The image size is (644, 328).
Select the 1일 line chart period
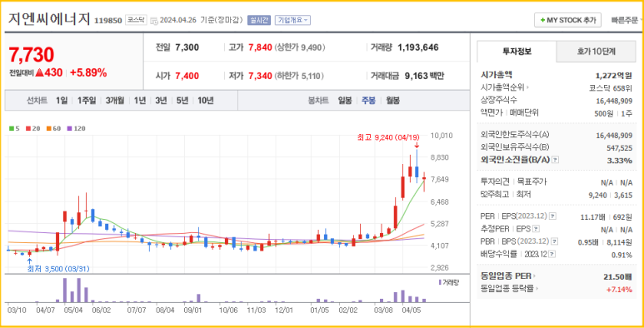[61, 101]
